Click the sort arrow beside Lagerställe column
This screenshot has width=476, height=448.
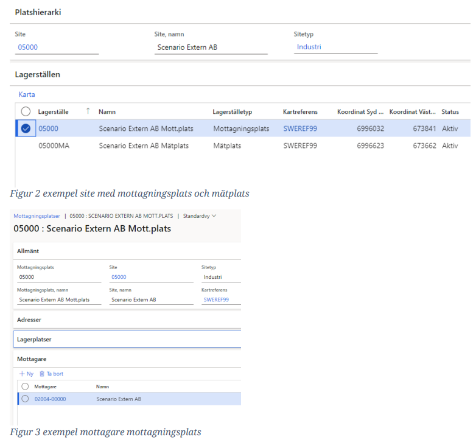point(88,111)
